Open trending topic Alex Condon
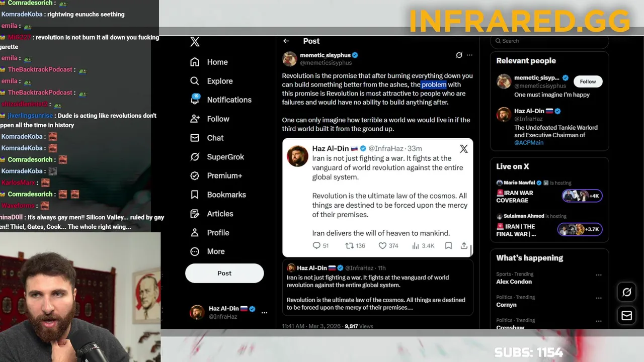The image size is (644, 362). (x=514, y=282)
